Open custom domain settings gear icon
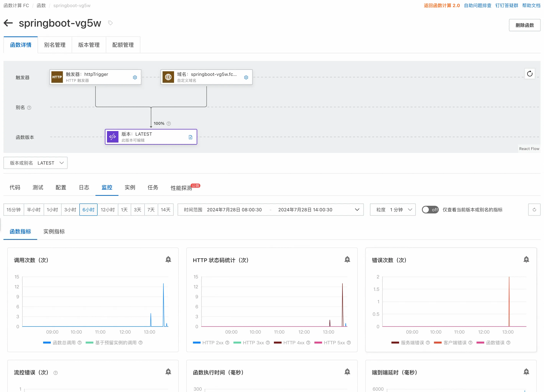The height and width of the screenshot is (392, 544). click(x=246, y=77)
